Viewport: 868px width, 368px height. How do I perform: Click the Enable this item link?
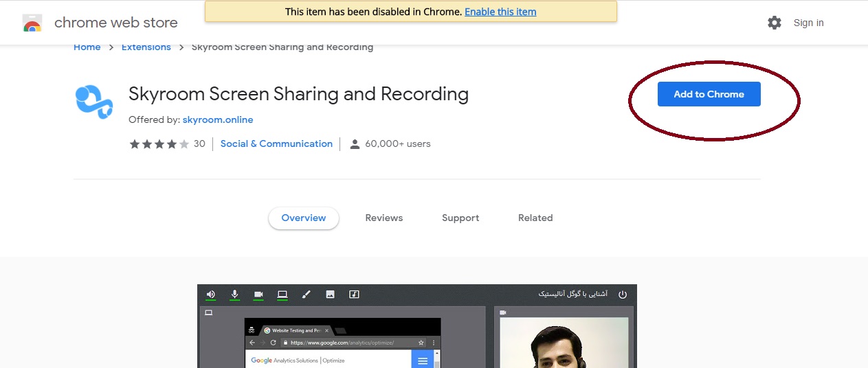coord(500,12)
